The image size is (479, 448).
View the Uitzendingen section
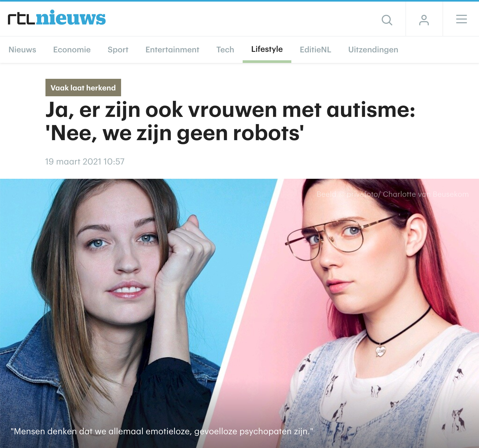pyautogui.click(x=373, y=49)
